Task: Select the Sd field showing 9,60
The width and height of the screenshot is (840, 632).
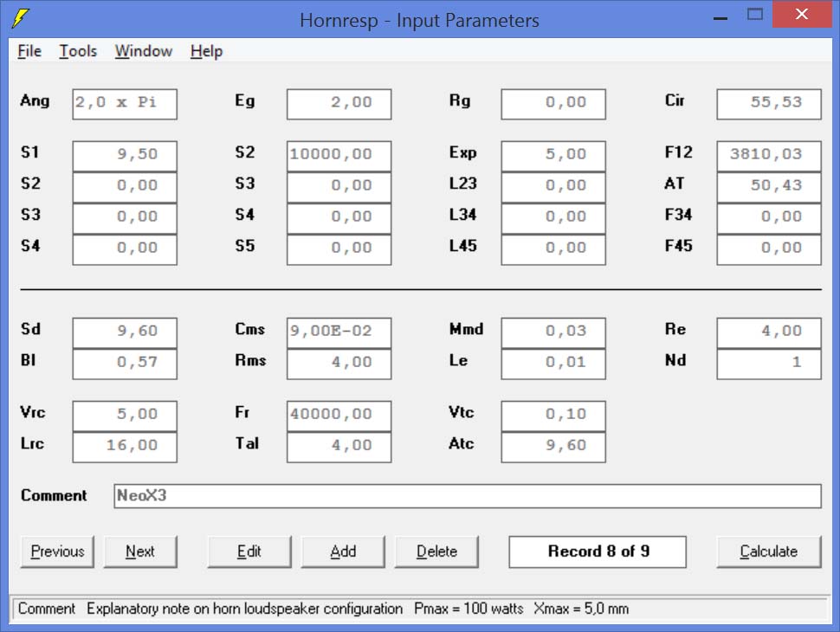Action: tap(125, 332)
